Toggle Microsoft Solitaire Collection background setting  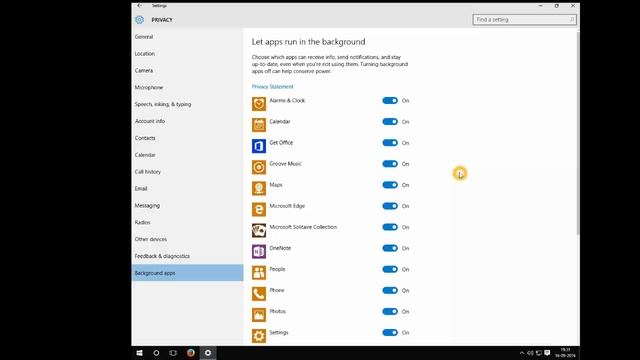click(390, 227)
